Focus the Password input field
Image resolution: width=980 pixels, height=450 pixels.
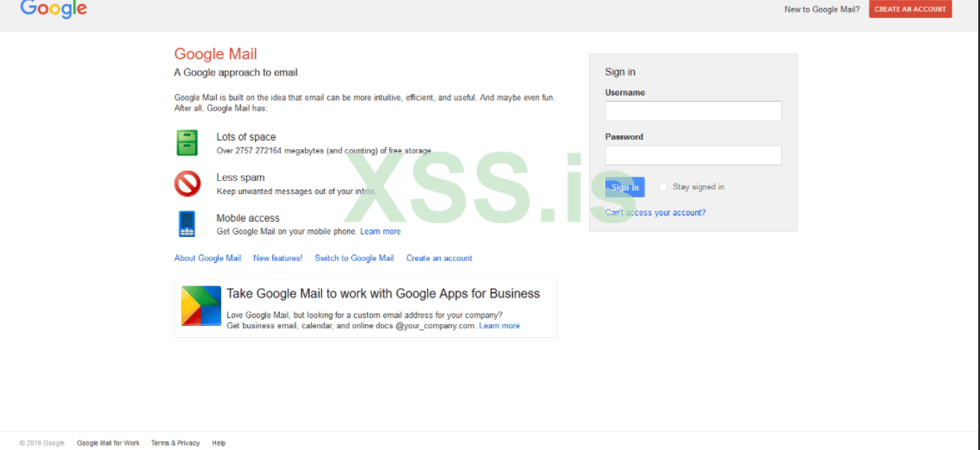pyautogui.click(x=693, y=155)
